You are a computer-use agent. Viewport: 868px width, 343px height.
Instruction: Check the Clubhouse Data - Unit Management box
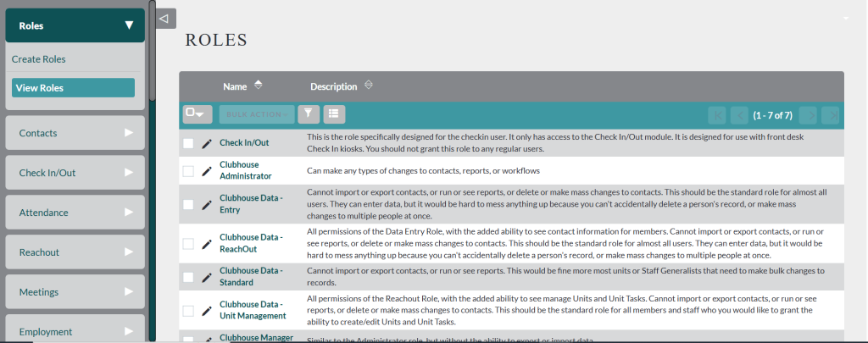click(x=188, y=310)
